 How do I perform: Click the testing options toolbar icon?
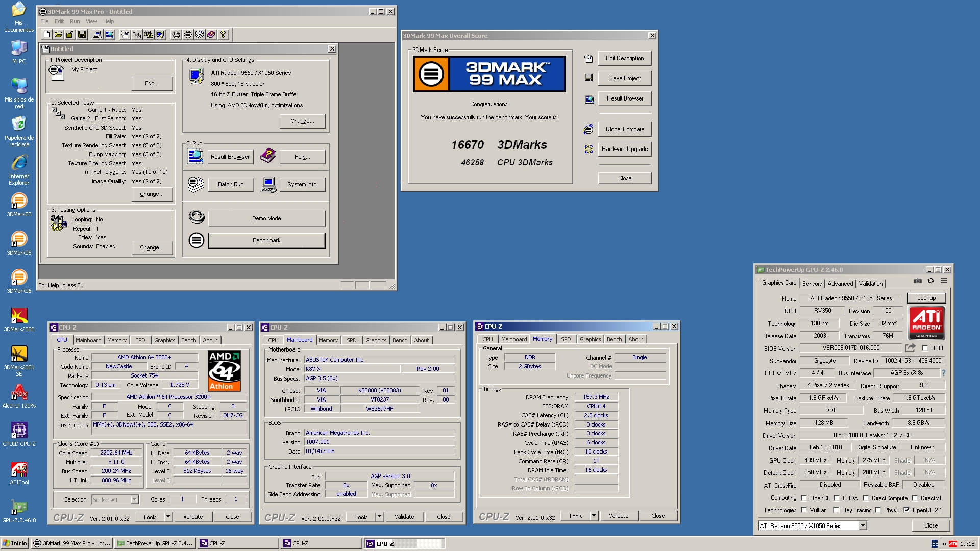[x=148, y=34]
